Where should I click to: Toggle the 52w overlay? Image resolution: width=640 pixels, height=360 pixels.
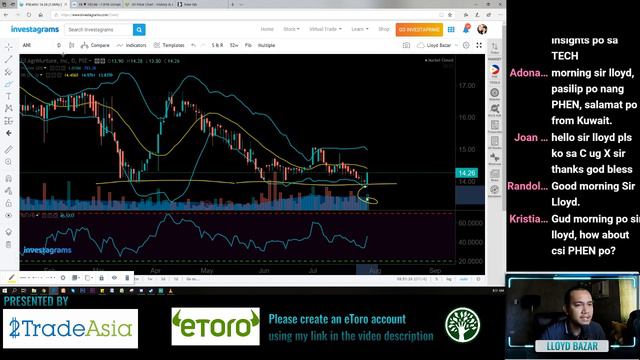234,45
